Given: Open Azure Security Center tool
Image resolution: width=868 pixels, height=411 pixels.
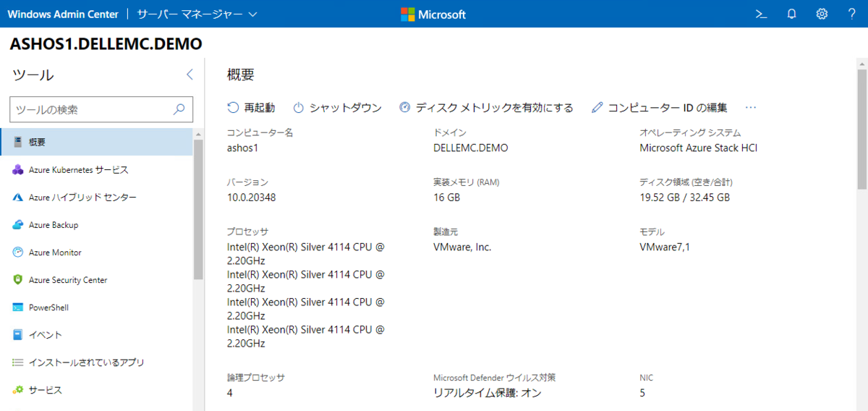Looking at the screenshot, I should point(96,279).
